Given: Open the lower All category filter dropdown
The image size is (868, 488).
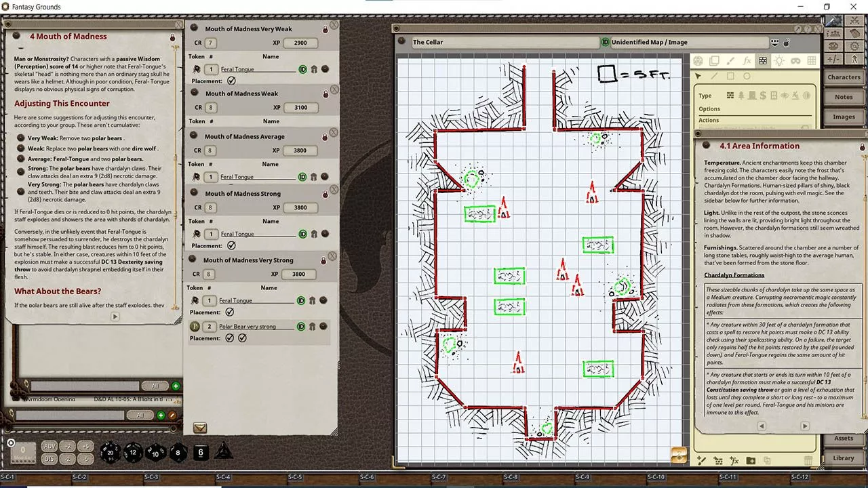Looking at the screenshot, I should (140, 415).
